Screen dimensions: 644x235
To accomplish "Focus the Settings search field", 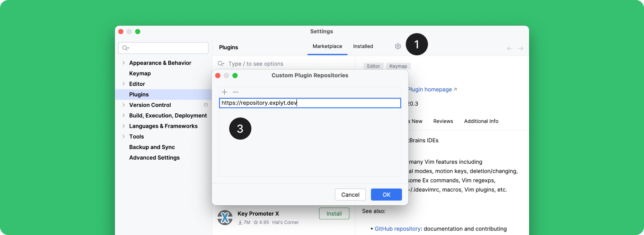I will [163, 48].
